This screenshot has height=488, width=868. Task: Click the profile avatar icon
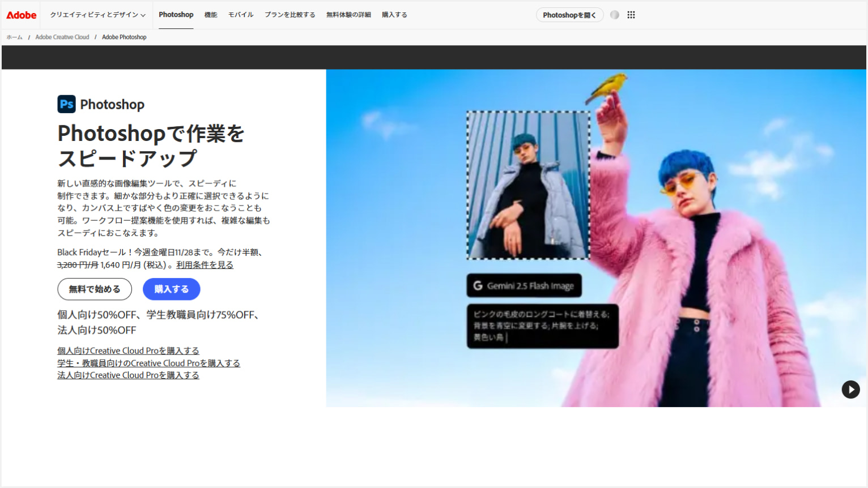coord(614,15)
